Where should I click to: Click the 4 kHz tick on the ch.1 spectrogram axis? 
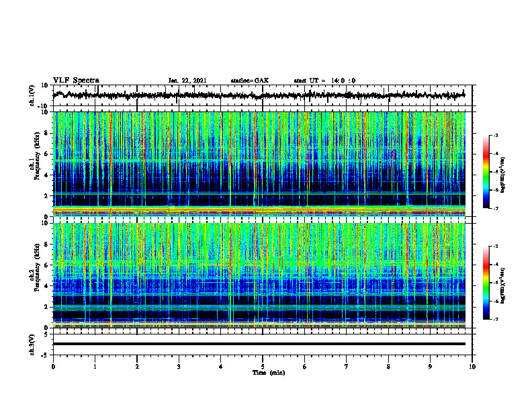(x=47, y=175)
